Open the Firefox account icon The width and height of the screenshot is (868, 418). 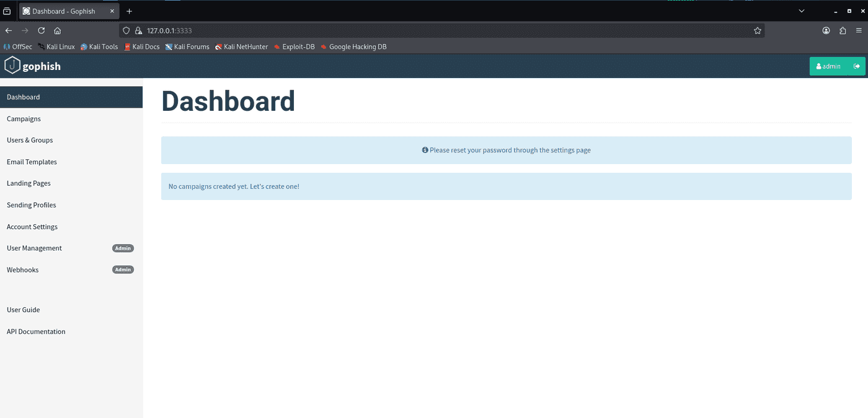pos(826,30)
